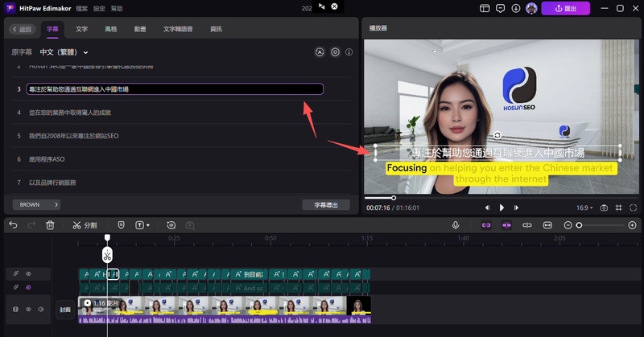Click the timeline zoom-in plus icon

click(x=632, y=225)
